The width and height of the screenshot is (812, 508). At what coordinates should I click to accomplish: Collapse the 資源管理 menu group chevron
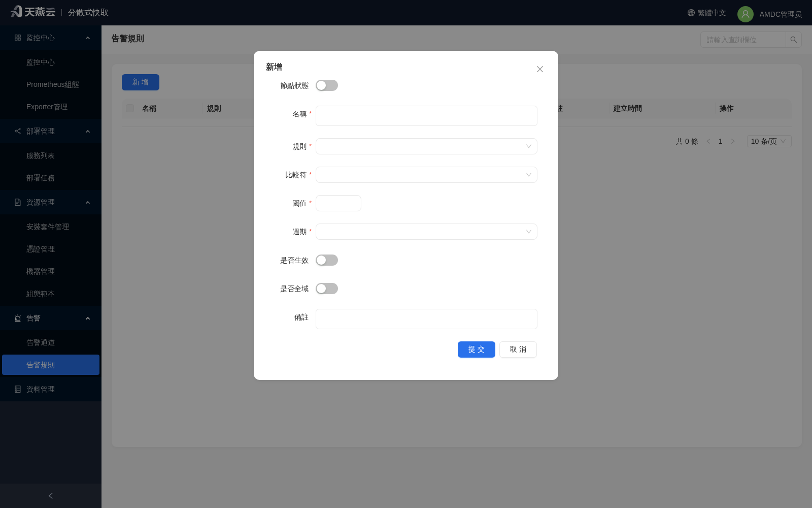88,202
